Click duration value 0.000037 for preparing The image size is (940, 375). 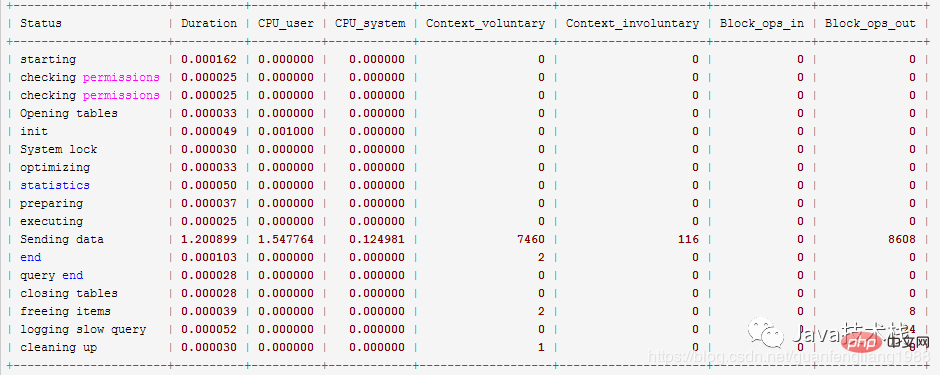click(x=209, y=203)
